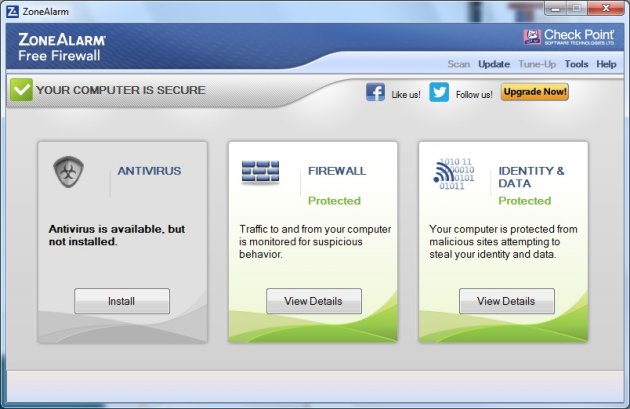Viewport: 630px width, 409px height.
Task: Click the Firewall Protected status text
Action: [x=334, y=200]
